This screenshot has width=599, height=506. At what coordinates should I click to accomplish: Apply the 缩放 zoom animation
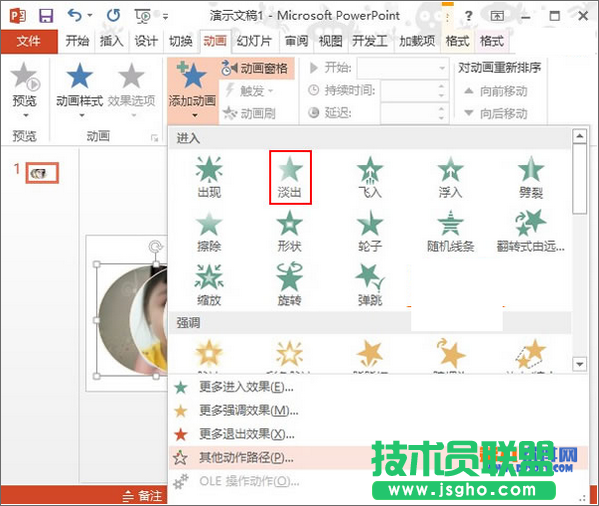209,285
